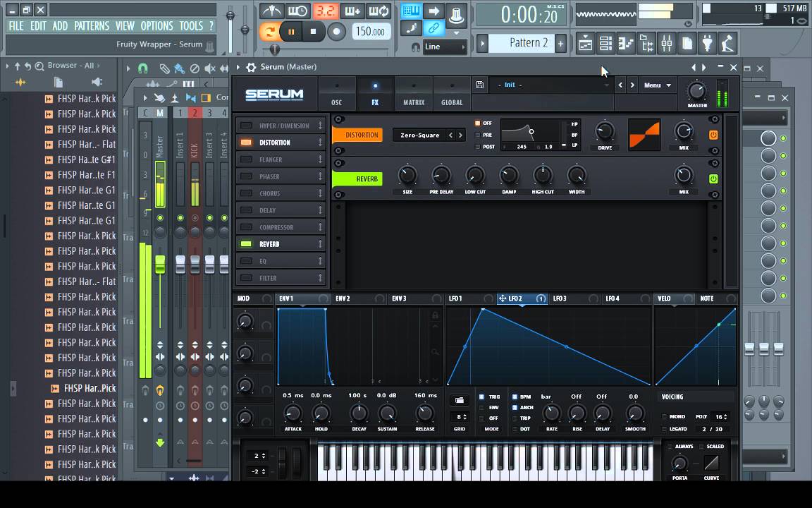
Task: Stop playback with the stop button
Action: click(x=313, y=32)
